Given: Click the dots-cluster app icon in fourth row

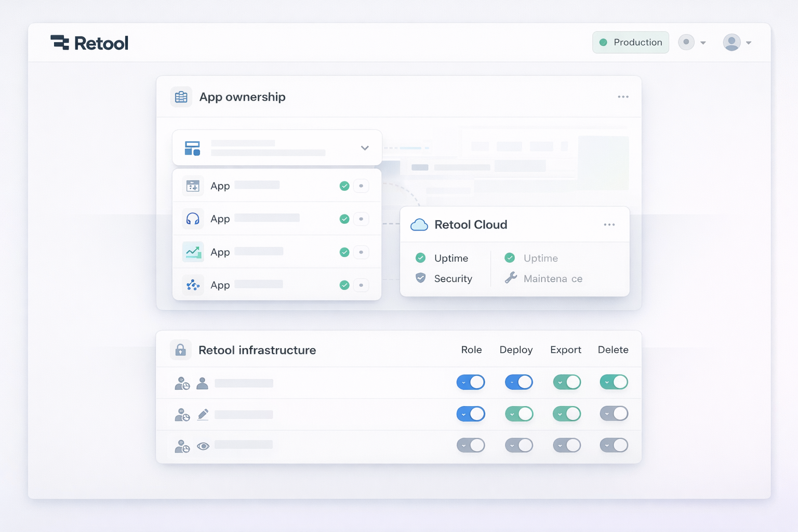Looking at the screenshot, I should pyautogui.click(x=193, y=285).
